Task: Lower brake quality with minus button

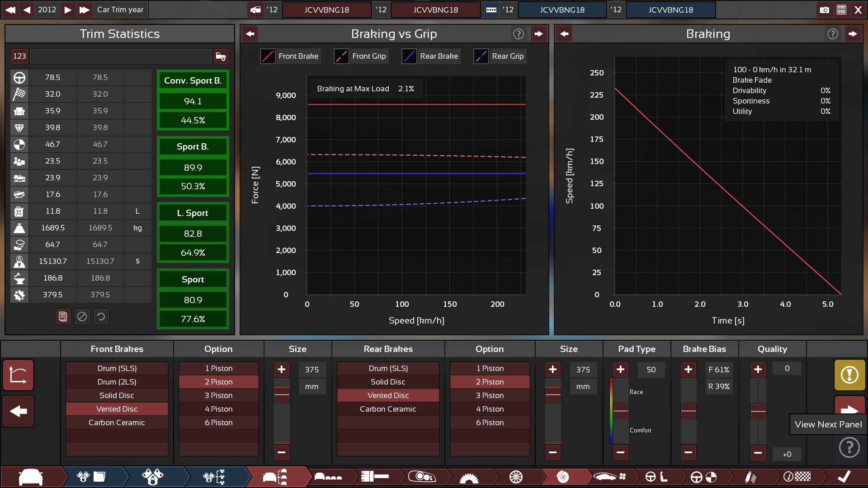Action: point(758,452)
